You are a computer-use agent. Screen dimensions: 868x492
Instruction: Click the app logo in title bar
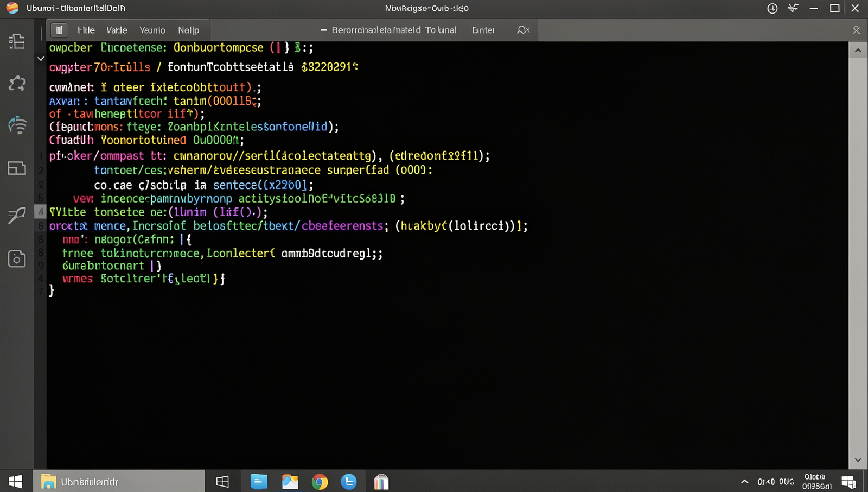click(x=12, y=8)
